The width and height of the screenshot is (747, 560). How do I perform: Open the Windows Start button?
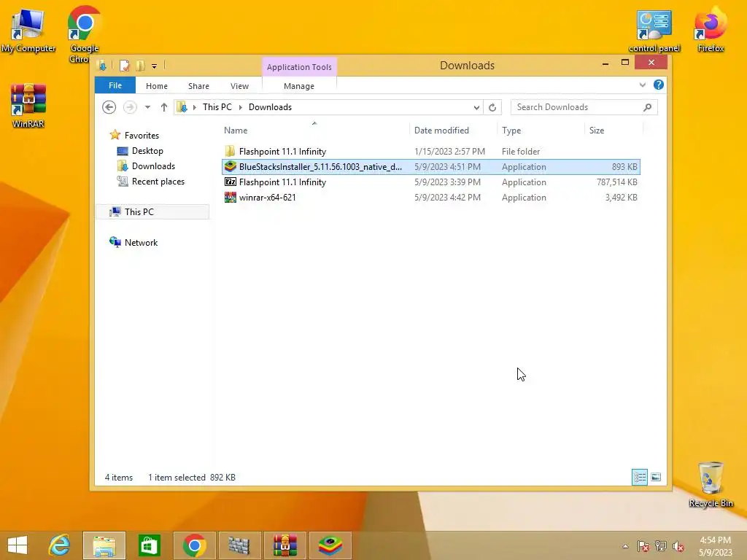point(18,545)
